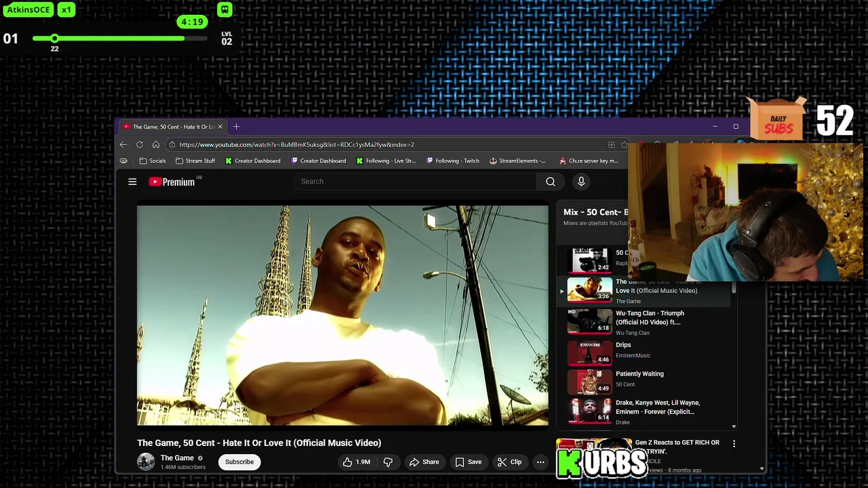
Task: Save the video to a playlist
Action: pos(468,462)
